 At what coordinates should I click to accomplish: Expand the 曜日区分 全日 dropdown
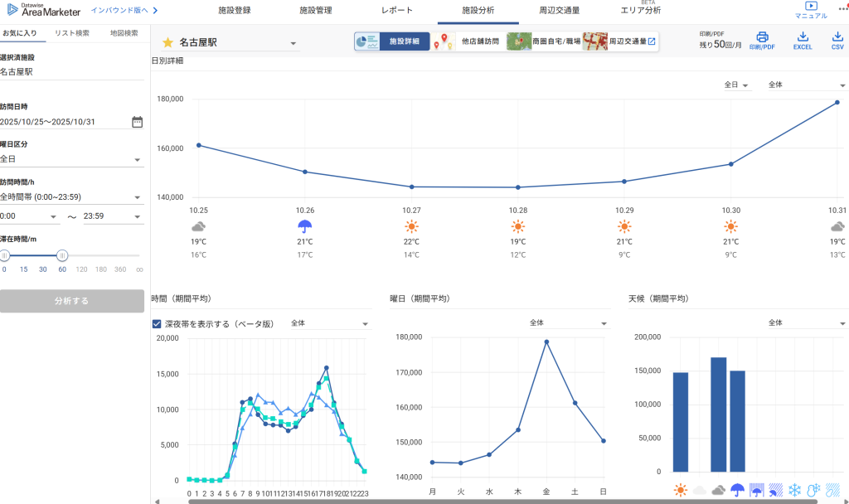pyautogui.click(x=71, y=159)
